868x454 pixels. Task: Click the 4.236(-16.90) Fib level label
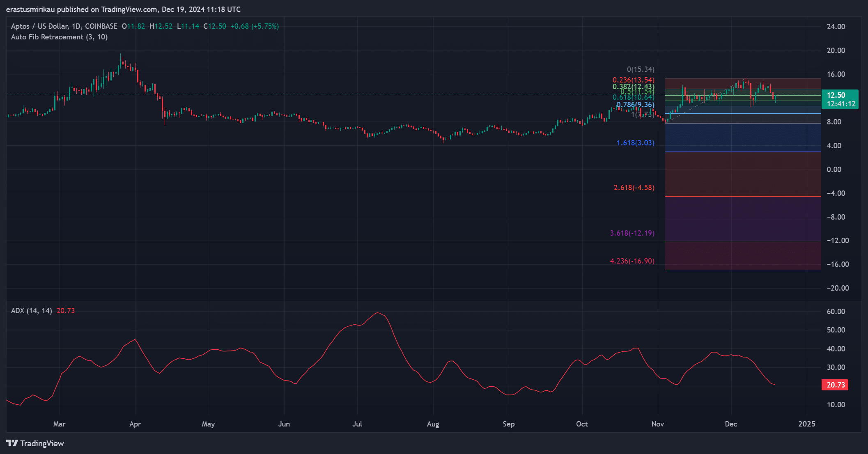coord(632,261)
